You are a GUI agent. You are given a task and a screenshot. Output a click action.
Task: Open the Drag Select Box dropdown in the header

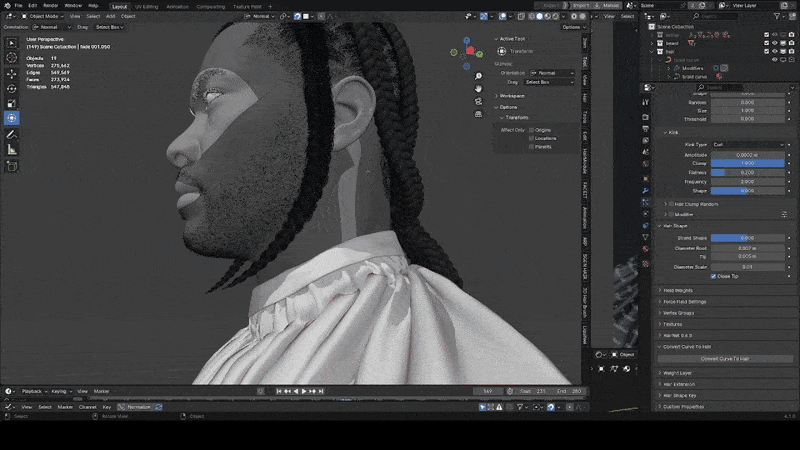click(x=109, y=27)
